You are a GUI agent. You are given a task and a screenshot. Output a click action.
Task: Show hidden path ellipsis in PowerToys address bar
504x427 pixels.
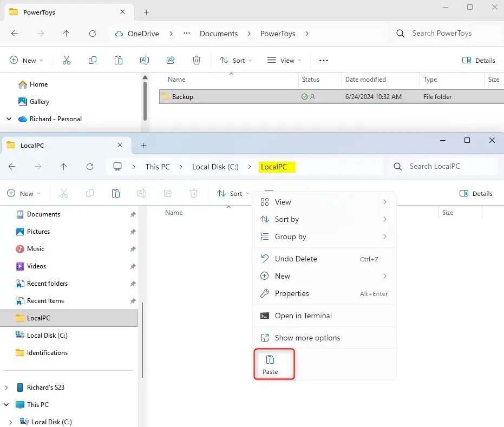187,34
